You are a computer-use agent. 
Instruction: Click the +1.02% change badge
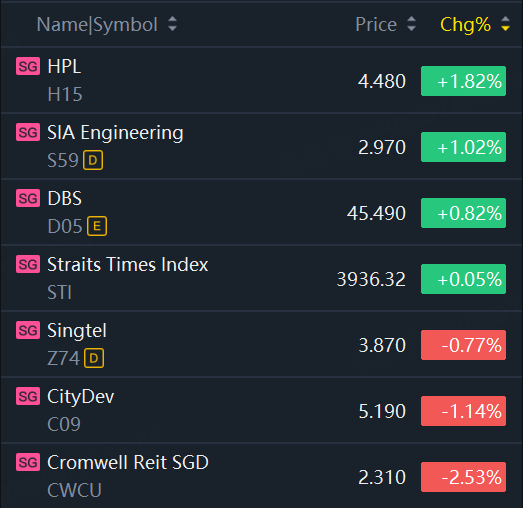pos(464,147)
